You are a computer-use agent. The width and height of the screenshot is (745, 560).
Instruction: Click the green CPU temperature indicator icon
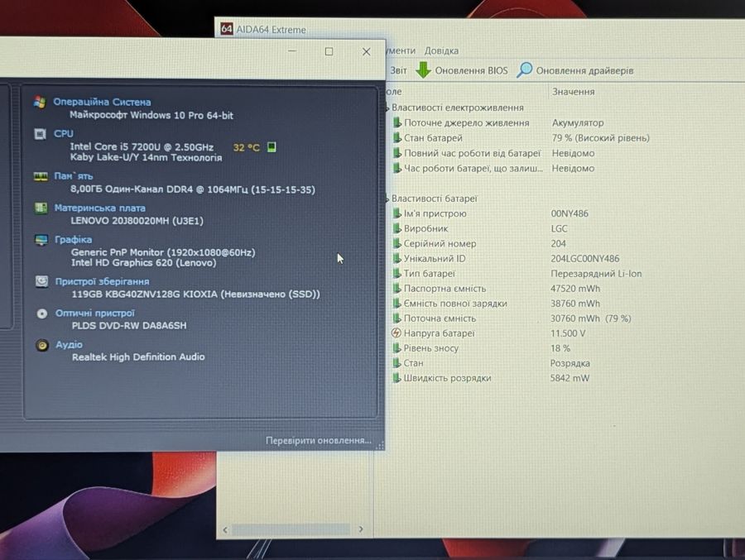point(272,146)
